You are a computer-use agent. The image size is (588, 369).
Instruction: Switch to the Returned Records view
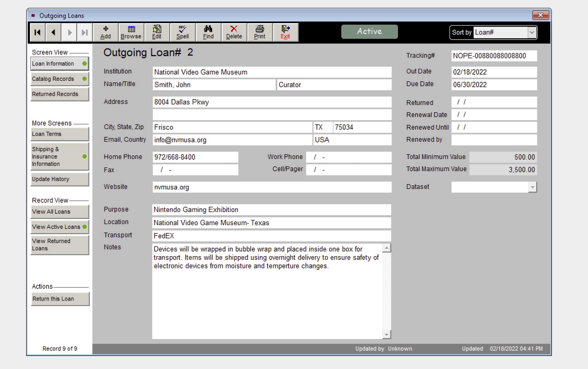pyautogui.click(x=60, y=94)
